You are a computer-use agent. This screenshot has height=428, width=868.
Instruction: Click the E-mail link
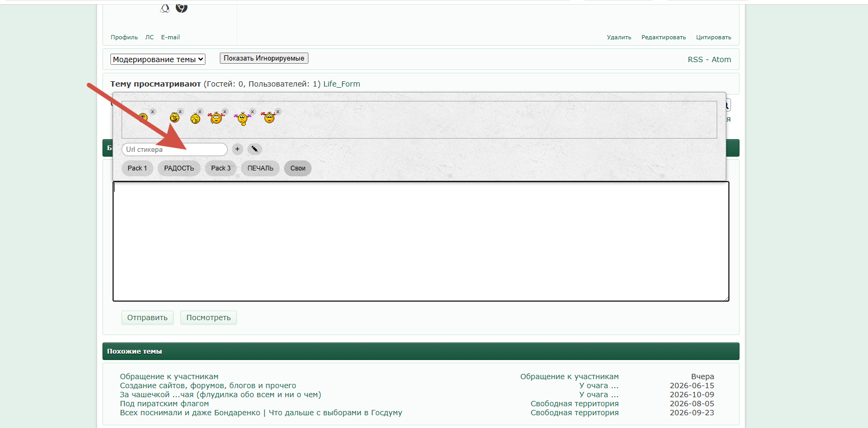(x=170, y=37)
